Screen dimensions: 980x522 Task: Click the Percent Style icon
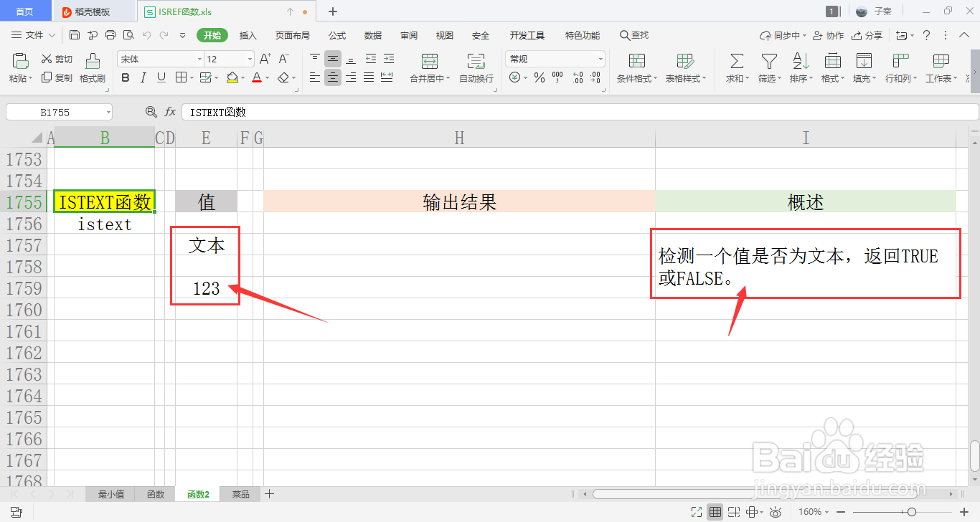[x=540, y=77]
